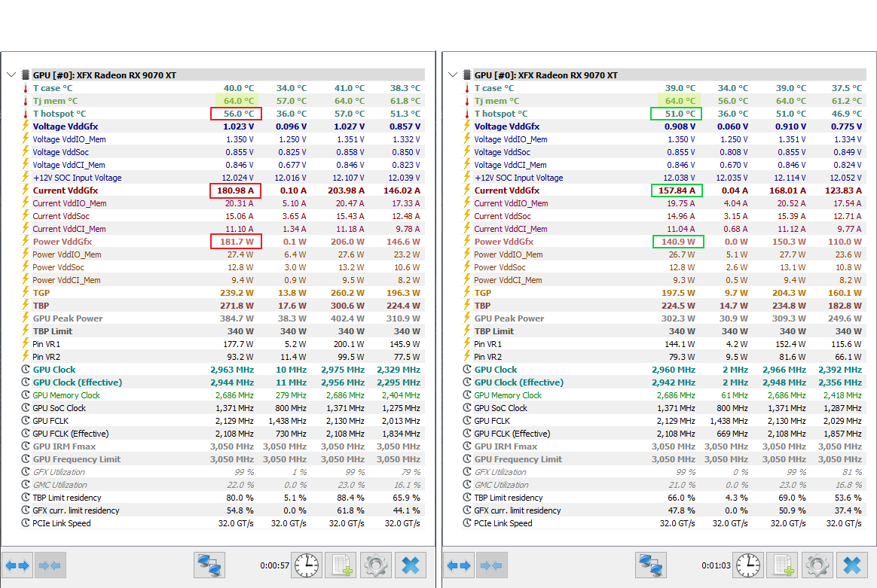
Task: Click the lightning icon beside TGP, left window
Action: click(x=25, y=292)
